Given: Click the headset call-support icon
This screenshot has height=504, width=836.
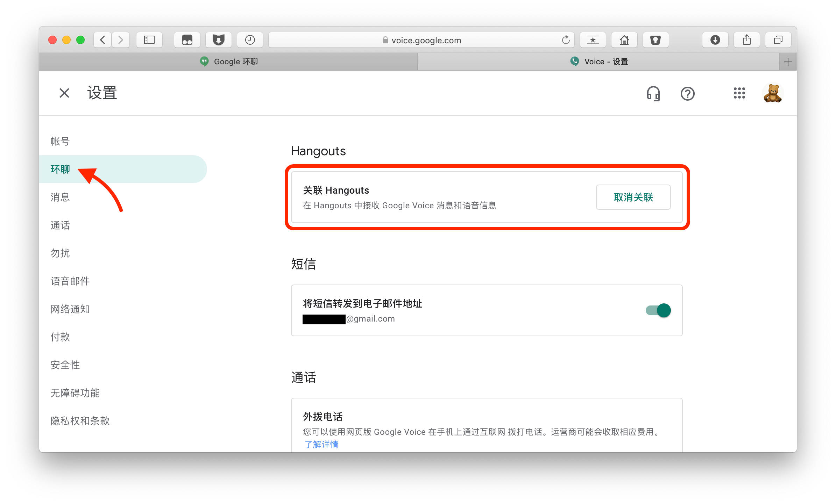Looking at the screenshot, I should 653,94.
